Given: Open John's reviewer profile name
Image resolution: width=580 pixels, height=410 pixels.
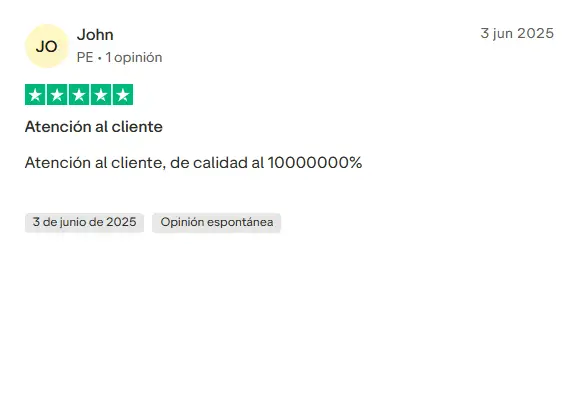Looking at the screenshot, I should pyautogui.click(x=95, y=35).
